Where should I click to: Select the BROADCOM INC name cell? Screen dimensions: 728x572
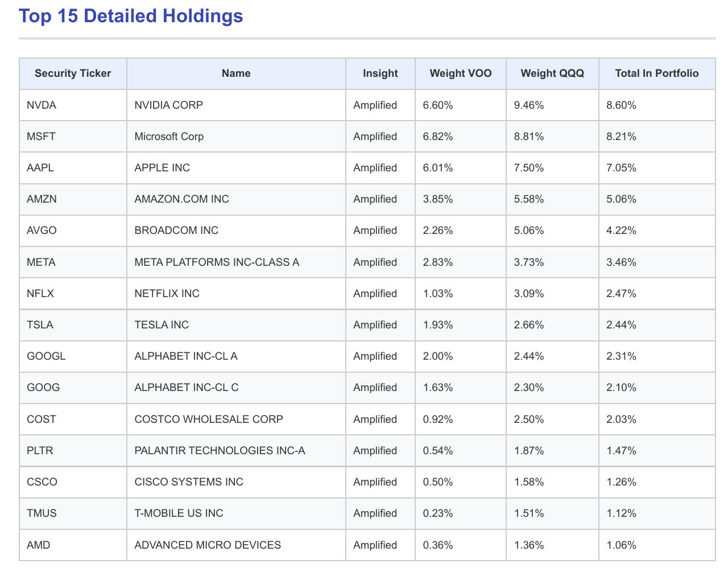pyautogui.click(x=176, y=231)
